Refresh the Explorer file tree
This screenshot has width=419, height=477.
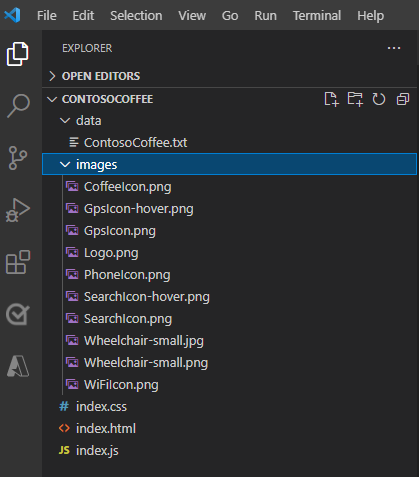coord(379,99)
